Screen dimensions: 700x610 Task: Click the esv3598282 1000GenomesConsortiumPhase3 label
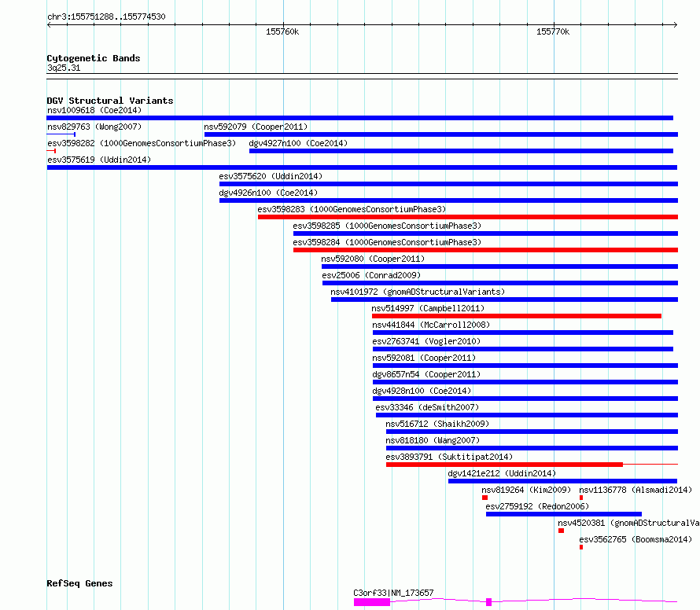click(x=142, y=143)
